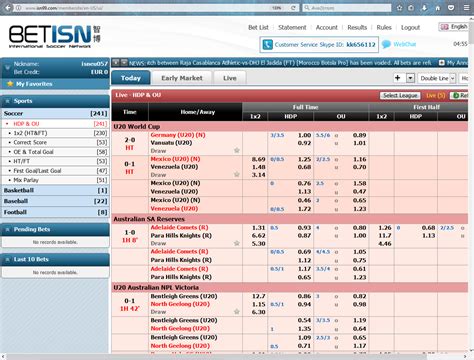Screen dimensions: 474x360
Task: Click the orange Live (5) filter
Action: coord(436,96)
